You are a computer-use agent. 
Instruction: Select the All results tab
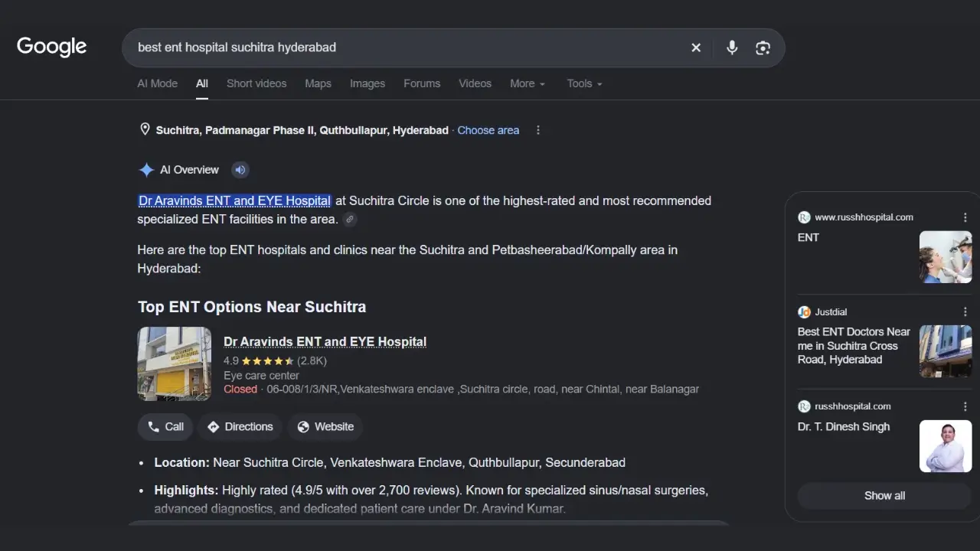tap(202, 83)
